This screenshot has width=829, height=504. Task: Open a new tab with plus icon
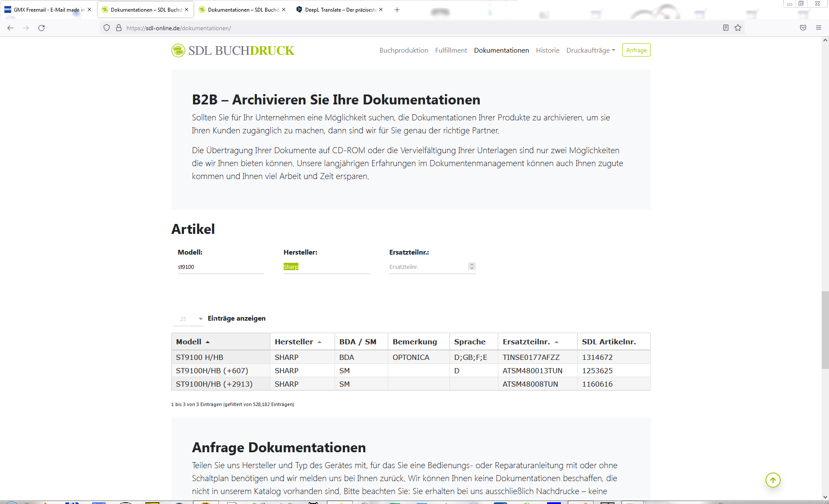397,10
